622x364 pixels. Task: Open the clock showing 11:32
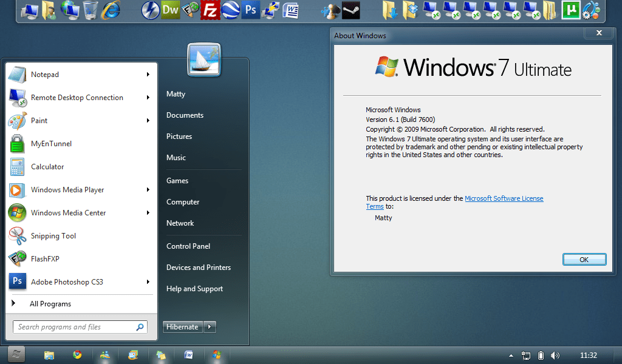588,356
